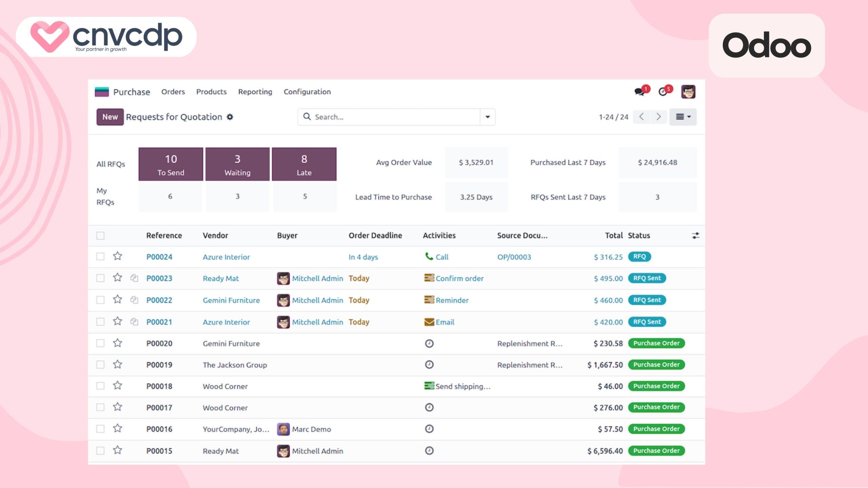The width and height of the screenshot is (868, 488).
Task: Open the list view switcher dropdown
Action: [683, 117]
